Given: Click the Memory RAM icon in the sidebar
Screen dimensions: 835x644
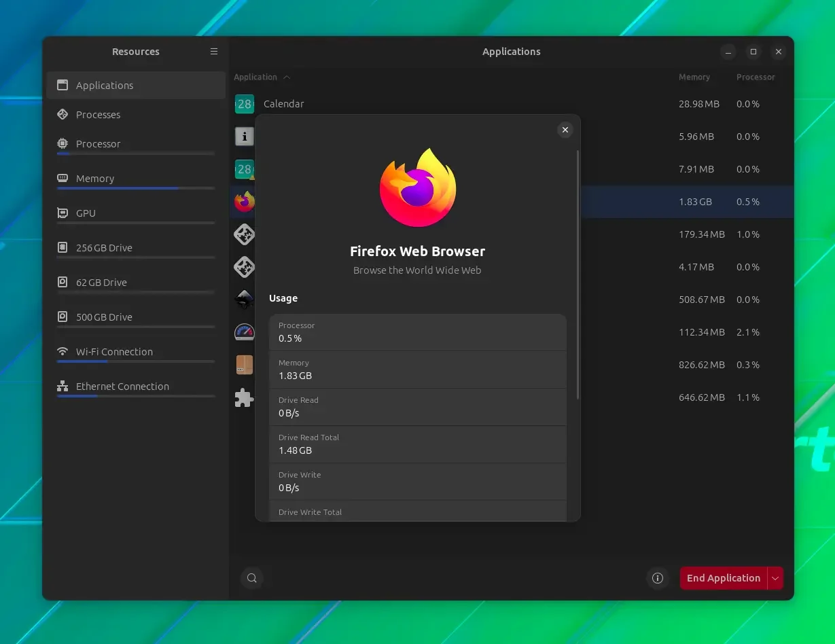Looking at the screenshot, I should 63,179.
